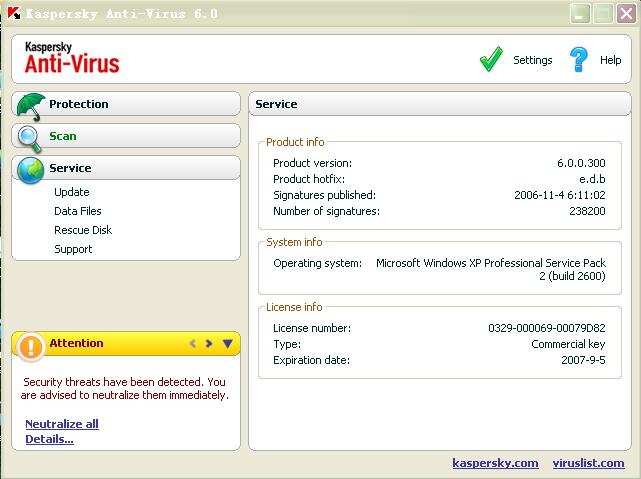Open Support under Service
Screen dimensions: 641x479
(73, 249)
